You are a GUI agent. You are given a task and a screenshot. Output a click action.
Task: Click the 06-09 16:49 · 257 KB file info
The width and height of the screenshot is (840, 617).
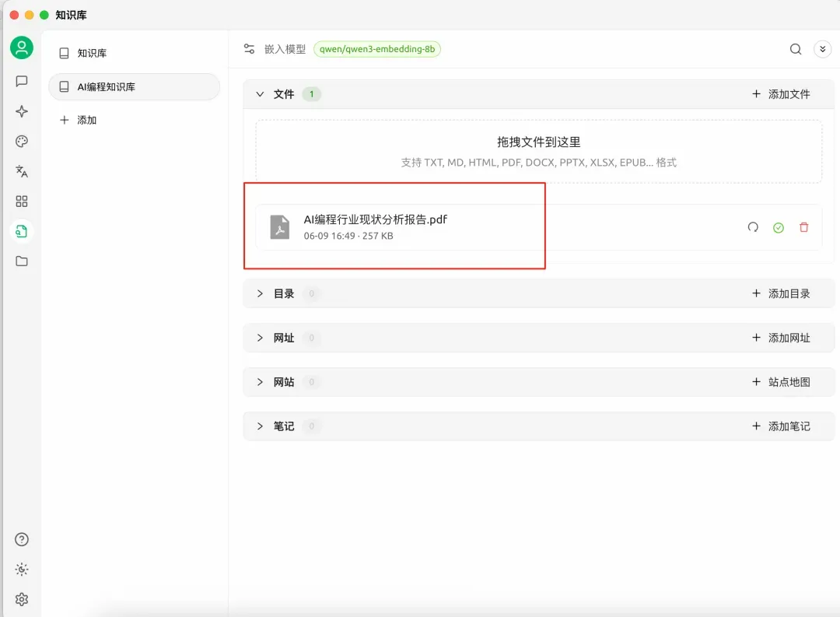(x=348, y=236)
